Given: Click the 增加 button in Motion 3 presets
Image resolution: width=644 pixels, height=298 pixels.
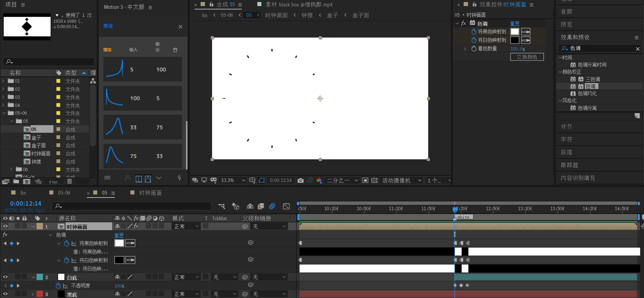Looking at the screenshot, I should [107, 50].
